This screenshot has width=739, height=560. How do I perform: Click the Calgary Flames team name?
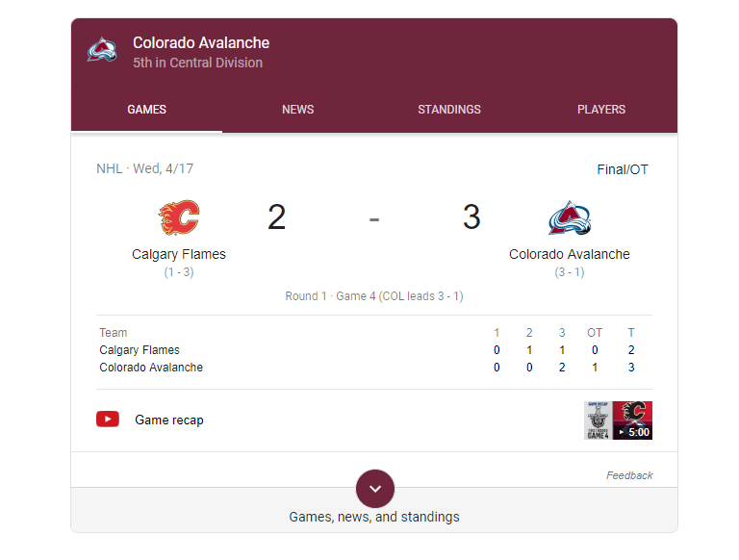[x=179, y=255]
